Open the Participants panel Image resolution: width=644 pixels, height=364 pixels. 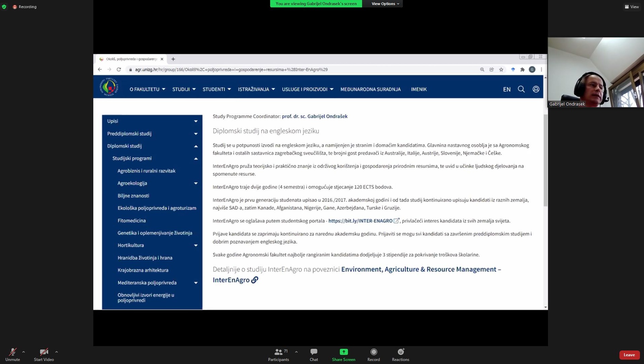coord(278,354)
